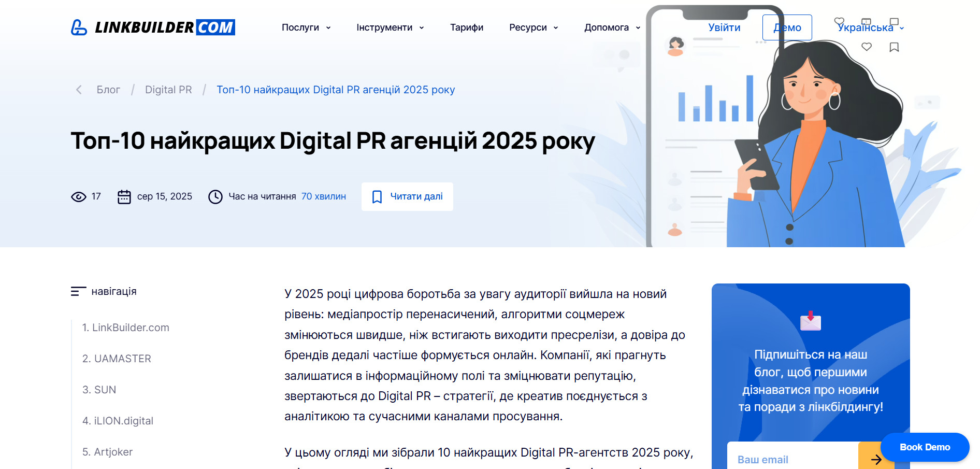Jump to 4. iLION.digital section
This screenshot has height=469, width=980.
[118, 421]
